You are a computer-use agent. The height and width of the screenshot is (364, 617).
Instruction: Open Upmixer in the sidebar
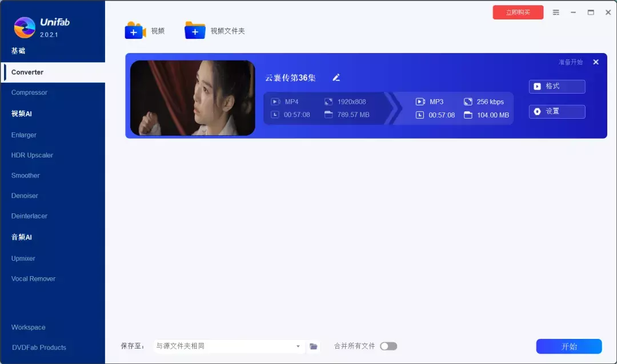tap(23, 258)
